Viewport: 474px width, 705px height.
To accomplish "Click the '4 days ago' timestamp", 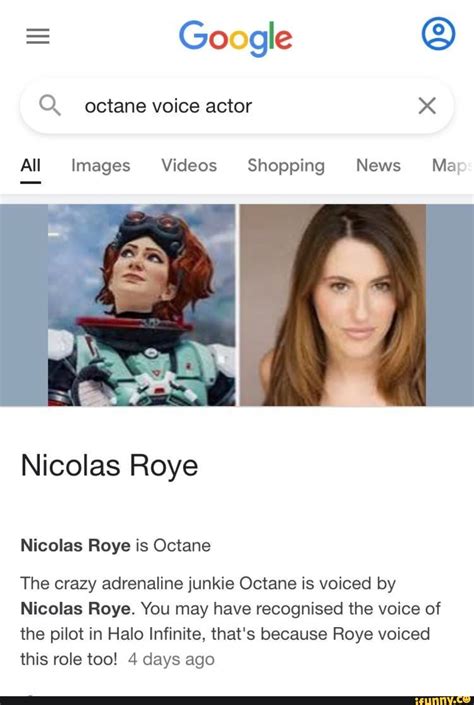I will pos(171,659).
